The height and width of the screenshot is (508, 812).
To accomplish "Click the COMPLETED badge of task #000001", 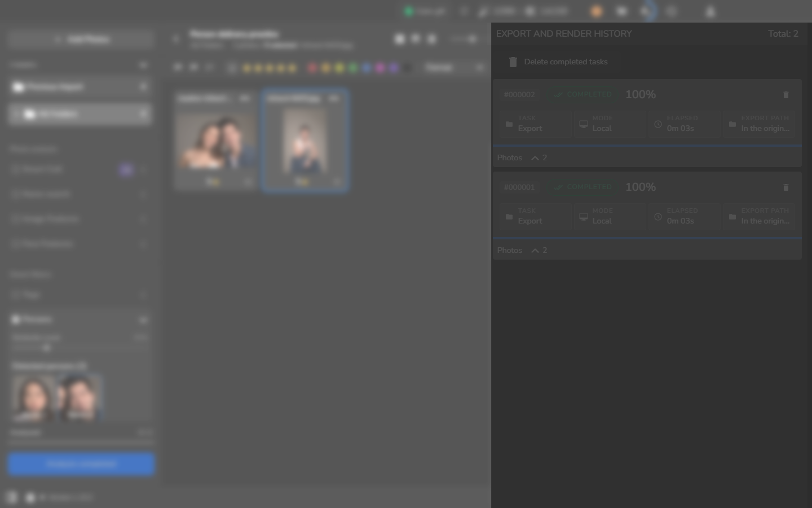I will click(x=583, y=187).
